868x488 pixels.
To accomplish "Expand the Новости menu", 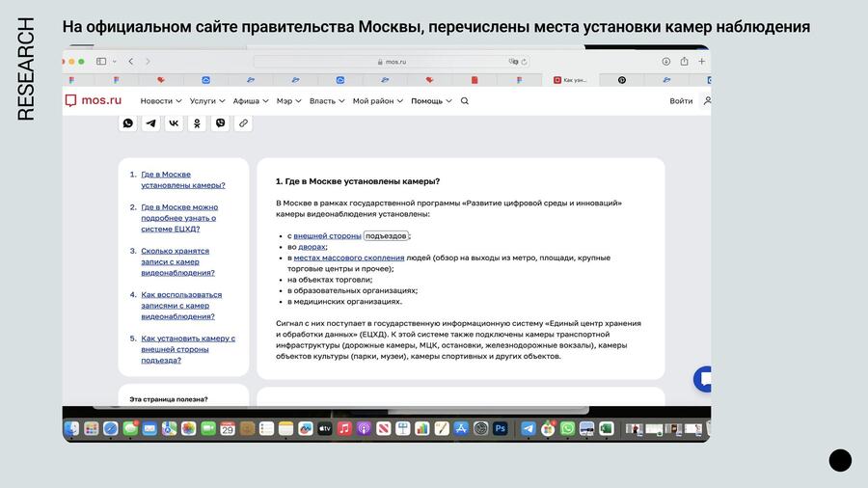I will coord(161,100).
